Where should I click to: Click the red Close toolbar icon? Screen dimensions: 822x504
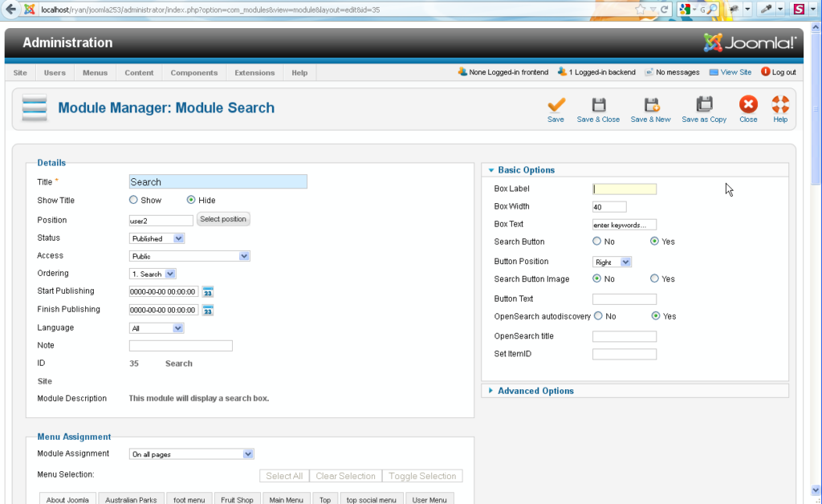coord(748,105)
